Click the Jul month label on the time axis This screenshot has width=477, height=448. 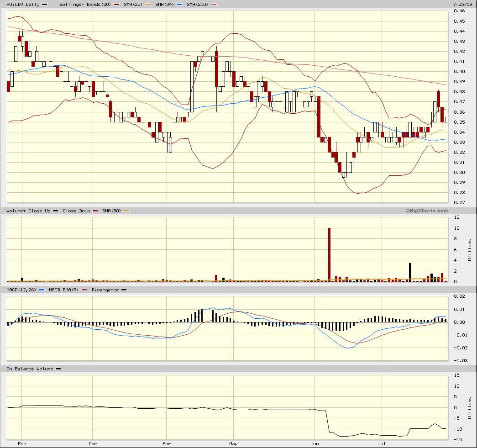tap(382, 444)
